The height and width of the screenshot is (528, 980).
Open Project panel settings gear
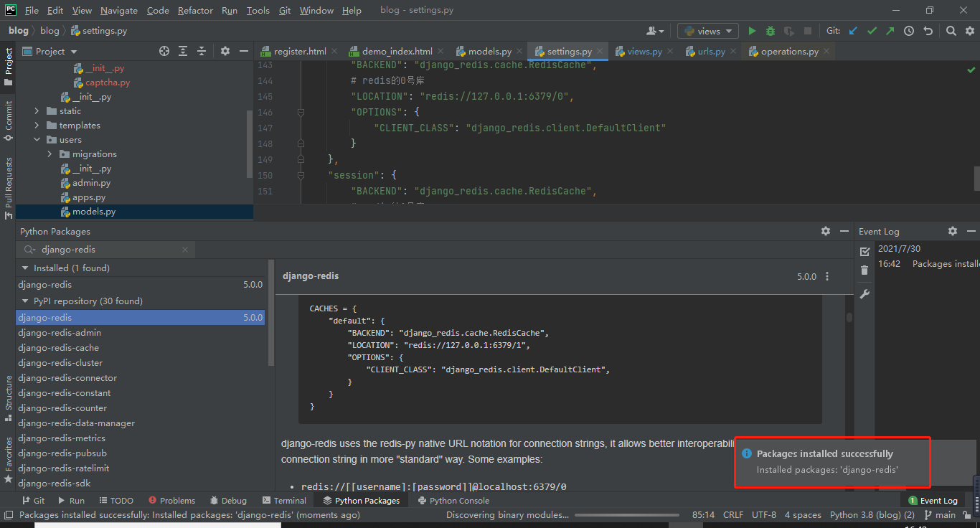[x=225, y=51]
